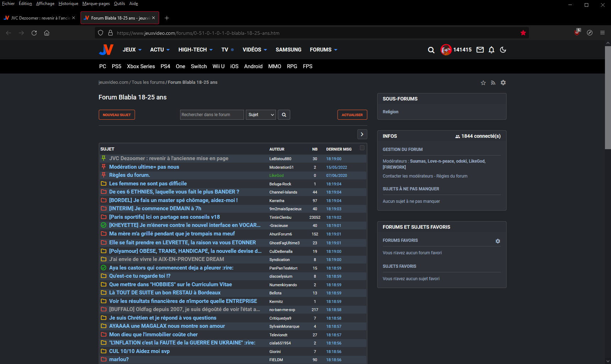Open the Marque-pages menu
This screenshot has height=364, width=611.
click(96, 4)
